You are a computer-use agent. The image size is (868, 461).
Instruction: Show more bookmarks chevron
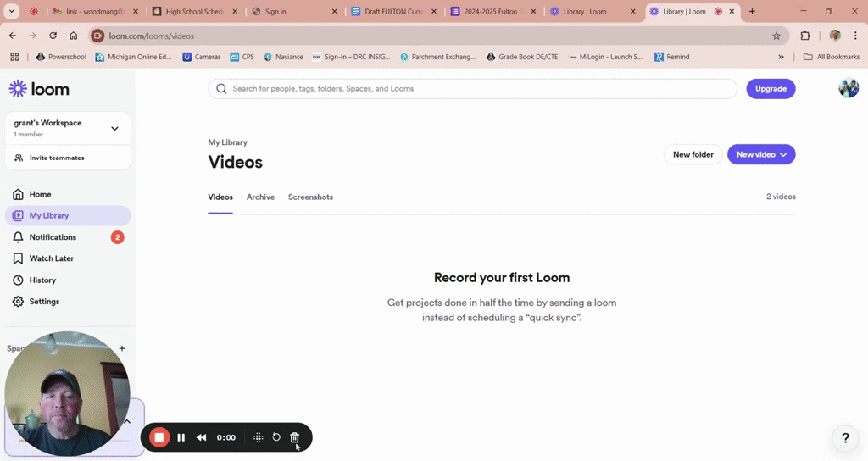pos(781,57)
